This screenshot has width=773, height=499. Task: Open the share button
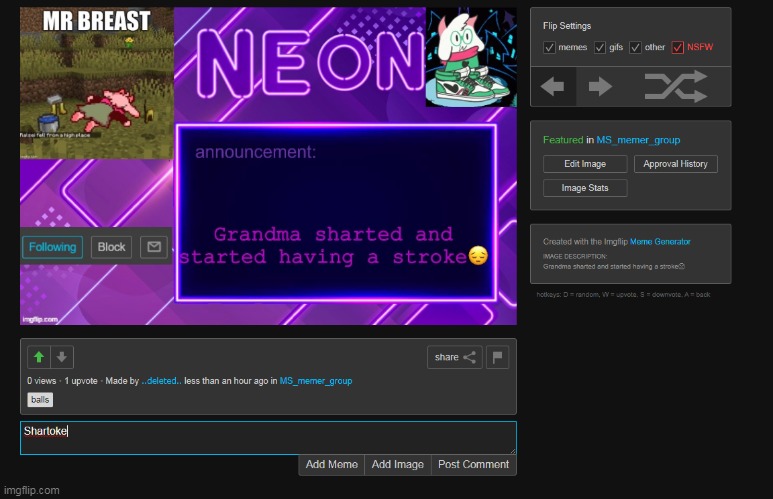pyautogui.click(x=455, y=357)
